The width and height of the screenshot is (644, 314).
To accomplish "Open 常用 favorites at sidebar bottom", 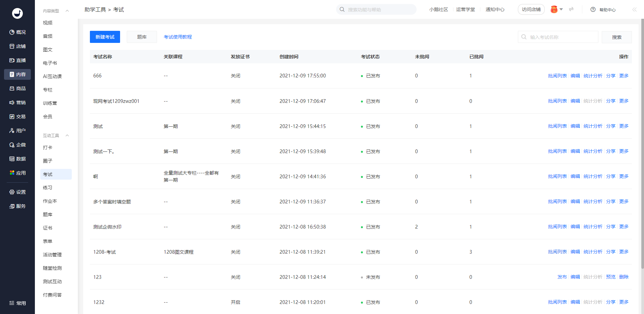I will click(17, 303).
